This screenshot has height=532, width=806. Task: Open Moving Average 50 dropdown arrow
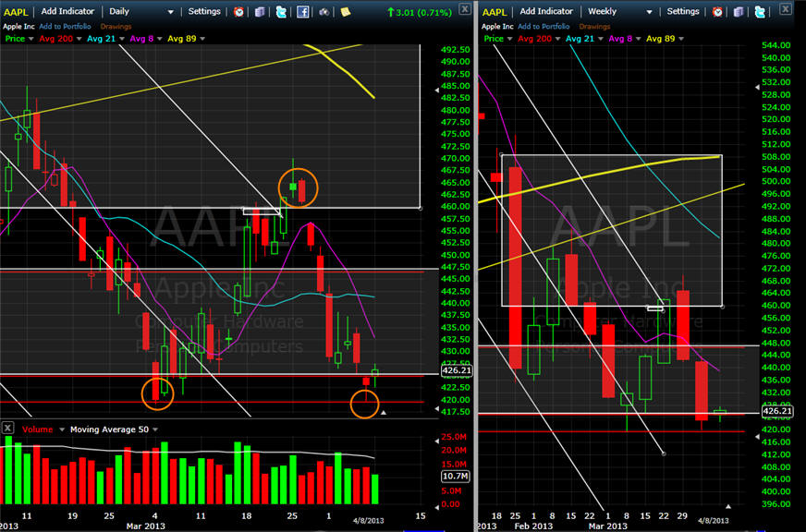[x=155, y=429]
